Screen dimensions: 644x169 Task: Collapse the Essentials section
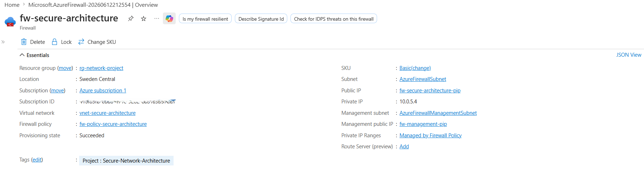pyautogui.click(x=34, y=55)
